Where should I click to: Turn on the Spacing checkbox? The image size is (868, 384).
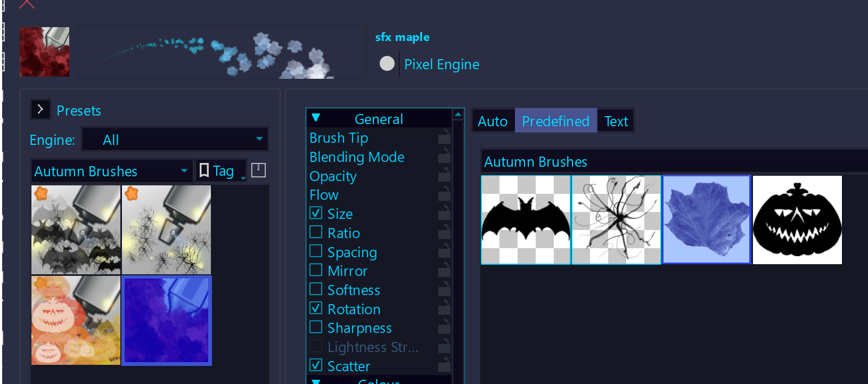[x=316, y=251]
